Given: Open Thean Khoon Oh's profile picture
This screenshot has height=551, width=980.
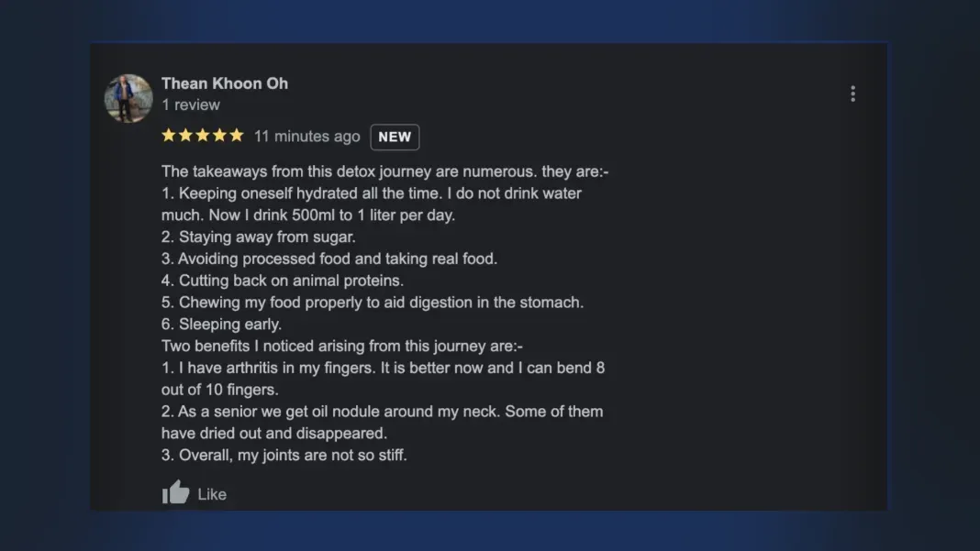Looking at the screenshot, I should click(x=128, y=99).
